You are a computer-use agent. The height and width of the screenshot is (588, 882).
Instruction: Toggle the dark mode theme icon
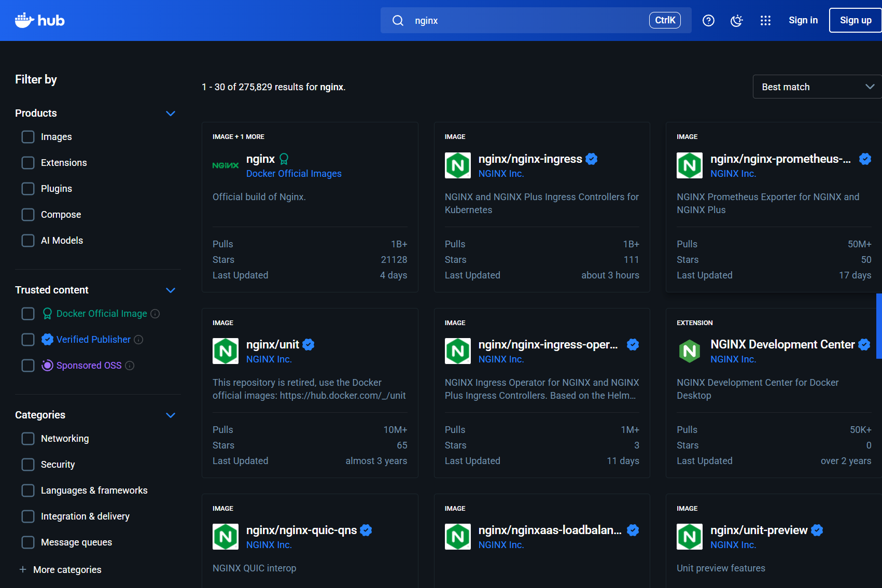736,20
